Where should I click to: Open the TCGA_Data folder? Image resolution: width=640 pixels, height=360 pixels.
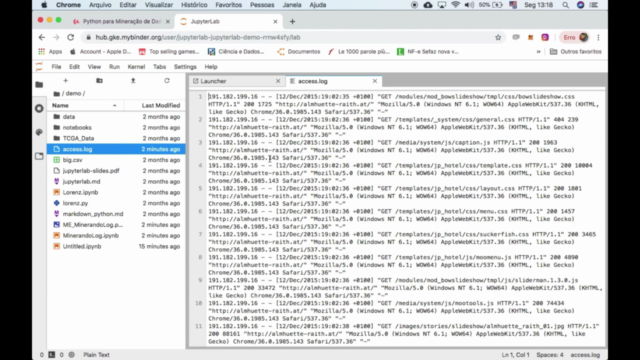[x=116, y=138]
